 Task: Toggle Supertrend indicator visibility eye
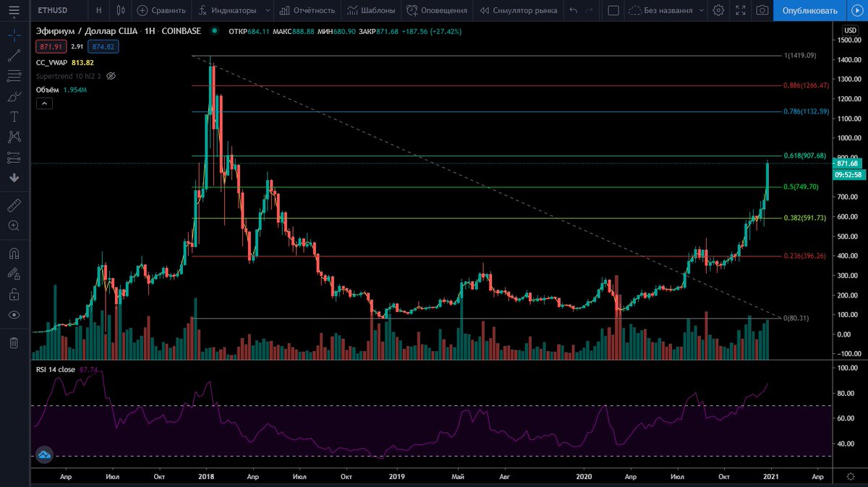pyautogui.click(x=111, y=76)
